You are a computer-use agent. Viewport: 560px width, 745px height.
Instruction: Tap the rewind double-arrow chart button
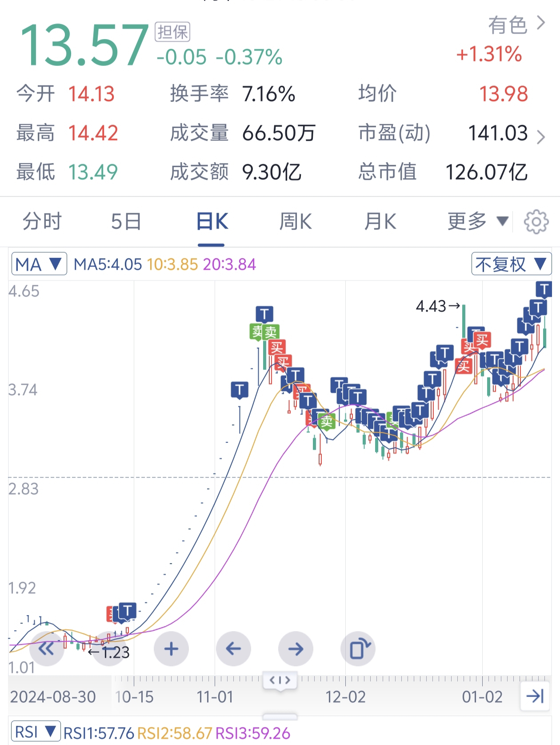[x=46, y=649]
